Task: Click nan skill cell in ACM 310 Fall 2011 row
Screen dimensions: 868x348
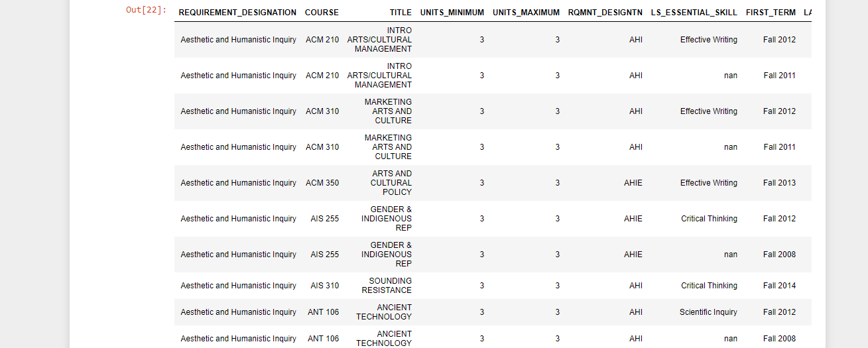Action: click(731, 147)
